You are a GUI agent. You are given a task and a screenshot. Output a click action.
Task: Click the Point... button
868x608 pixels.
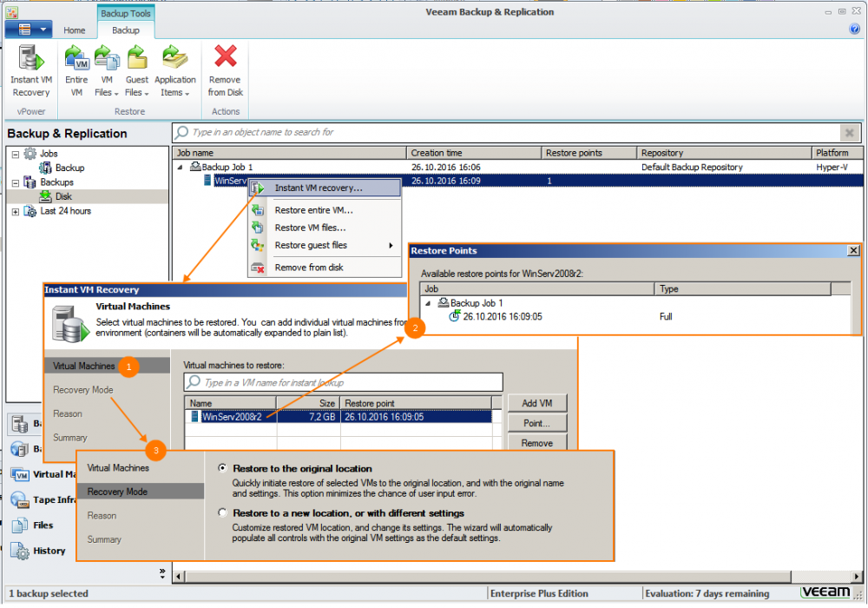(537, 423)
